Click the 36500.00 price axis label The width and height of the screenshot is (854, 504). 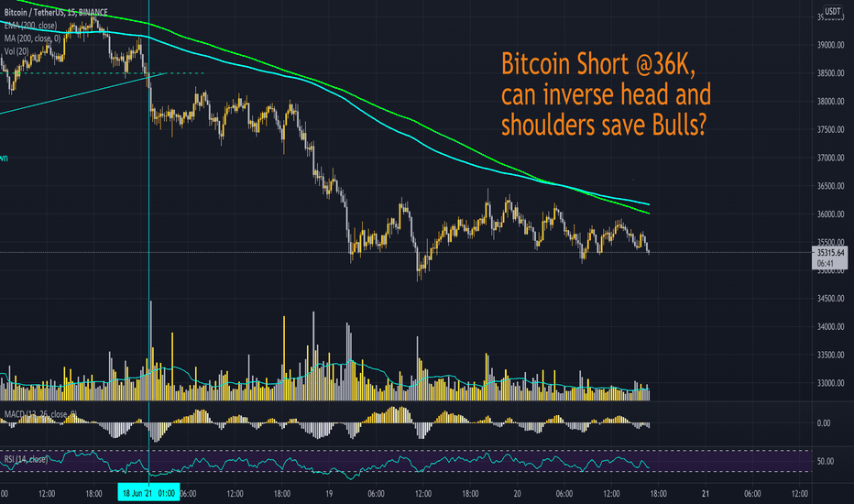click(x=830, y=186)
